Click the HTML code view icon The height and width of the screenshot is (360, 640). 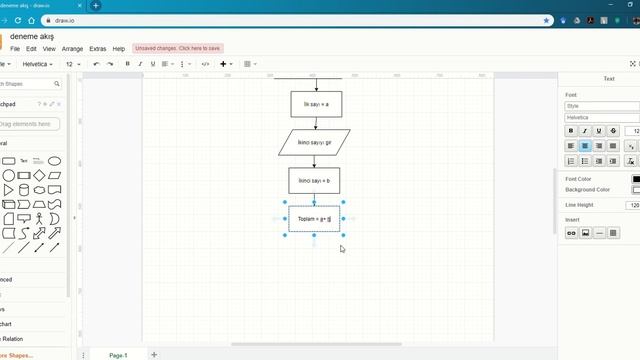205,64
